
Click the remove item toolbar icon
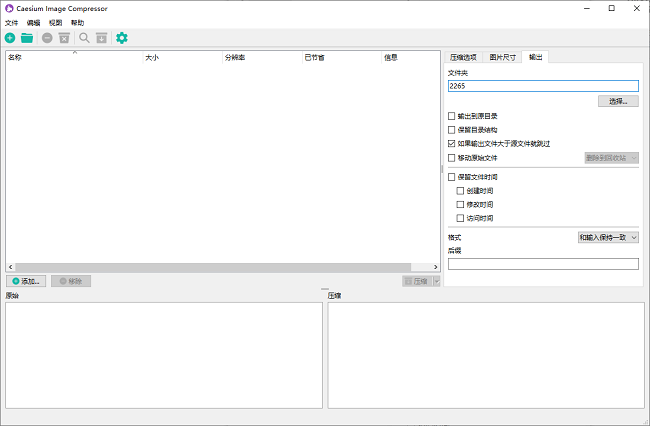47,38
